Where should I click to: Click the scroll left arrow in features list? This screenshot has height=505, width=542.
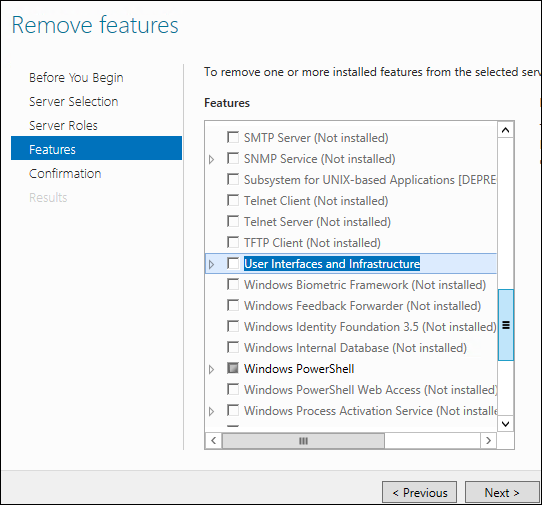coord(214,441)
